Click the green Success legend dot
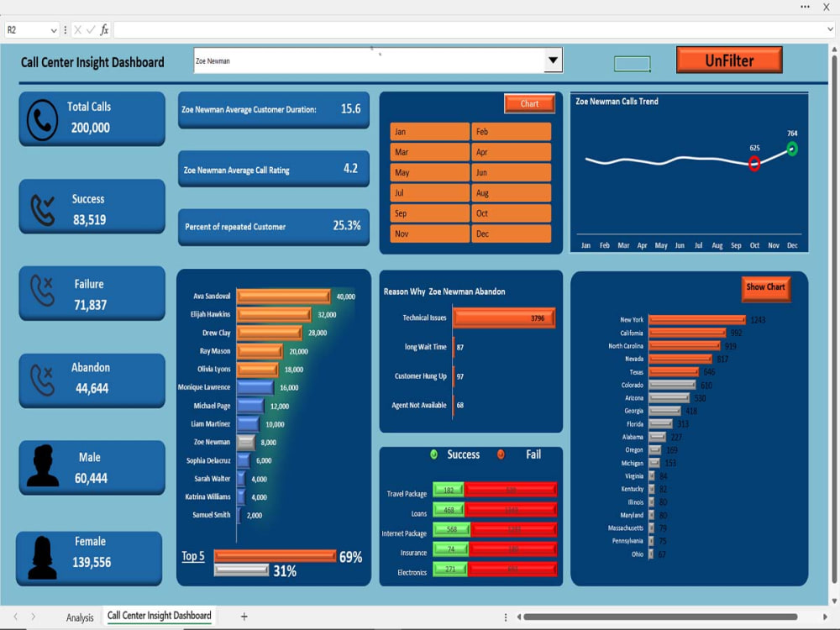Image resolution: width=840 pixels, height=630 pixels. coord(434,454)
